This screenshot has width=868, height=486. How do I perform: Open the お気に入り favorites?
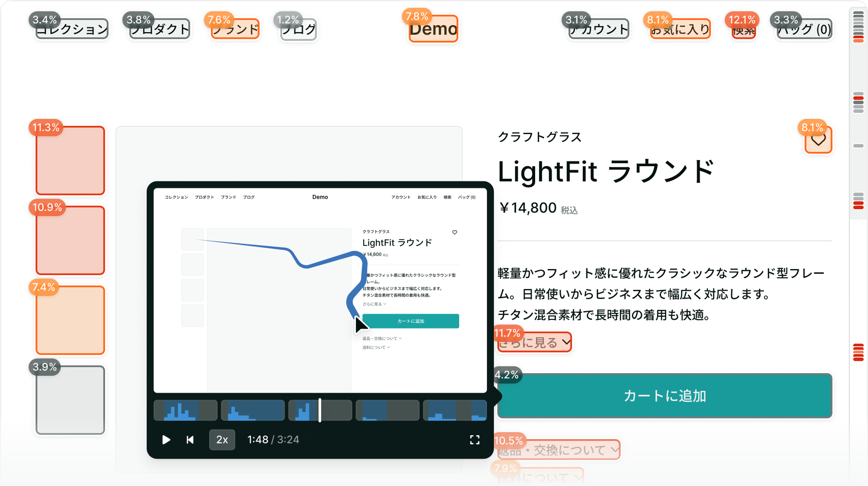(680, 30)
